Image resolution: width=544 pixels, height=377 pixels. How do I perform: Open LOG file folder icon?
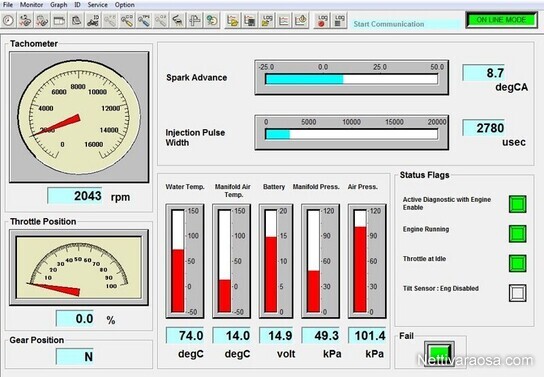pyautogui.click(x=266, y=20)
